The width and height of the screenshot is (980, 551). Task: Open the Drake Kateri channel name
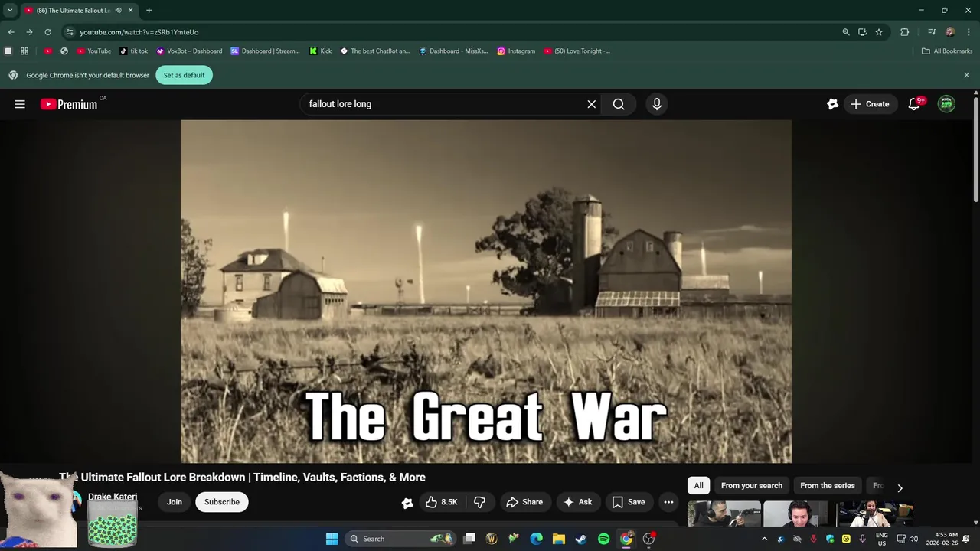coord(113,497)
